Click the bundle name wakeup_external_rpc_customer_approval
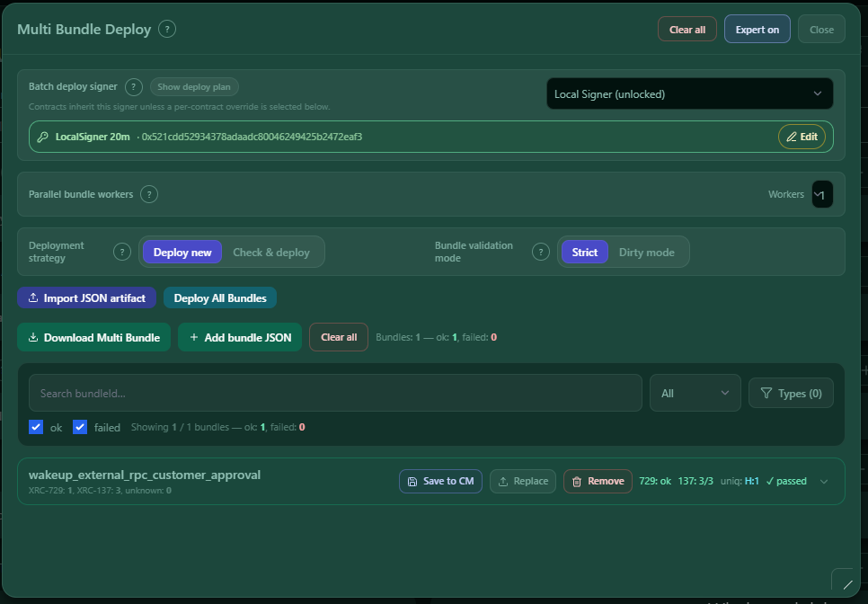The width and height of the screenshot is (868, 604). [x=145, y=475]
